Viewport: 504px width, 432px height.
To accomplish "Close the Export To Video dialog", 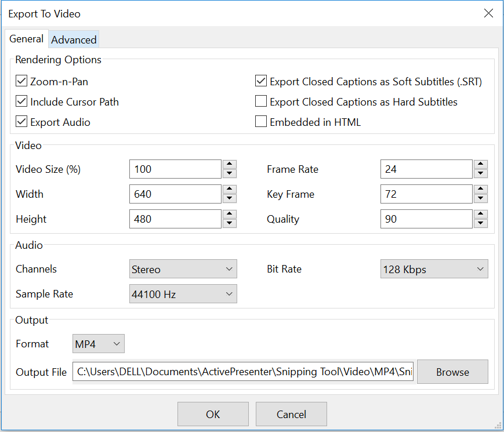I will coord(488,13).
